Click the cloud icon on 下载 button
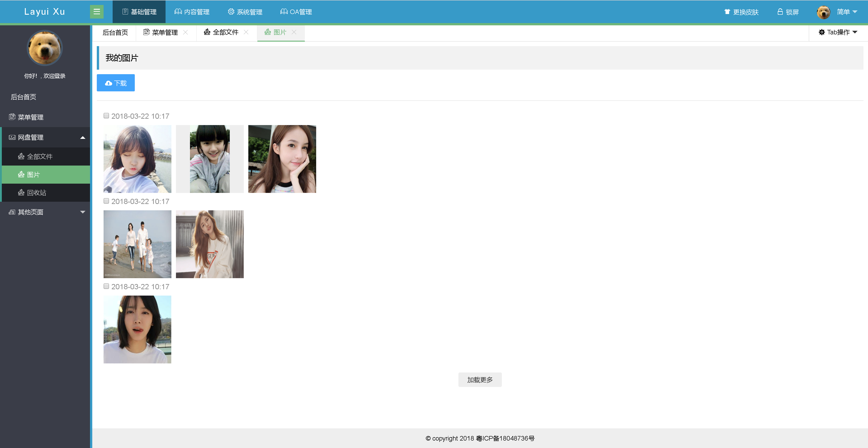This screenshot has height=448, width=868. tap(109, 83)
